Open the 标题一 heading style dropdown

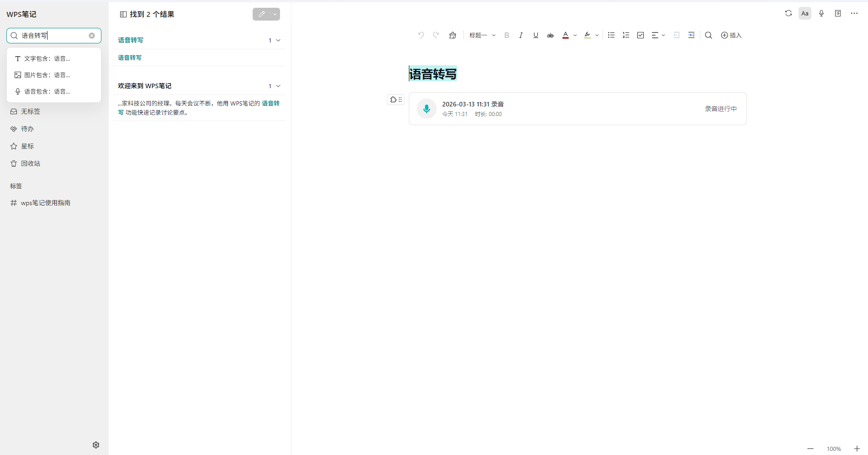482,35
